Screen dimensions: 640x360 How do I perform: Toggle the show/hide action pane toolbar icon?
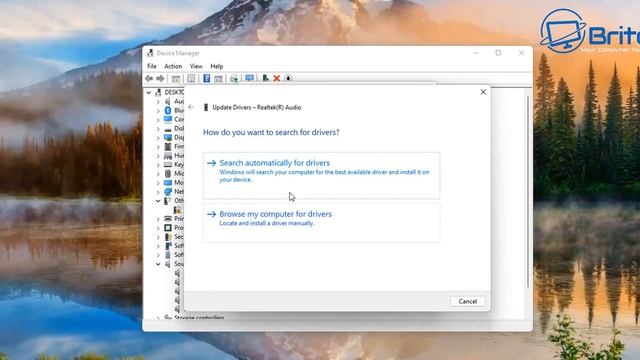(x=219, y=78)
